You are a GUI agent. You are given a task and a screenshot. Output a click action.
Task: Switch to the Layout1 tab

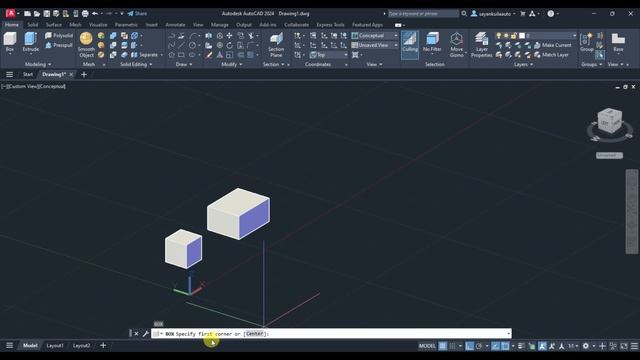tap(55, 346)
